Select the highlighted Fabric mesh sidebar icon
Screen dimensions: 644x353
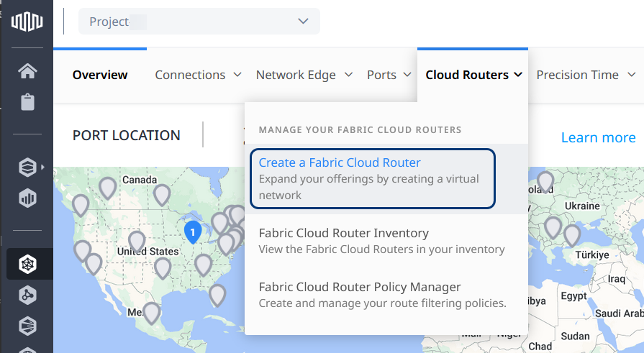(x=27, y=264)
